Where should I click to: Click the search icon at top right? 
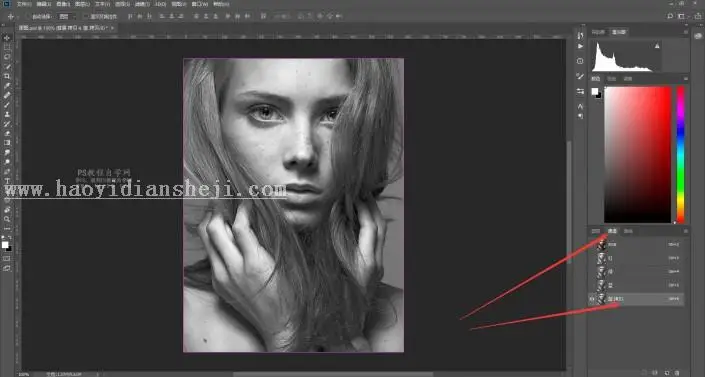(670, 16)
